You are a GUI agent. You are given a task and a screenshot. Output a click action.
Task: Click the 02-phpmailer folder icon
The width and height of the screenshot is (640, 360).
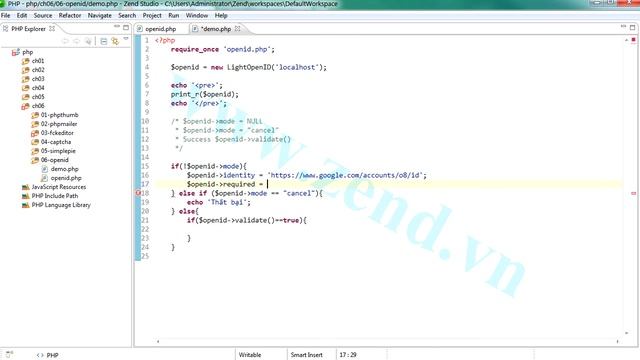point(35,124)
